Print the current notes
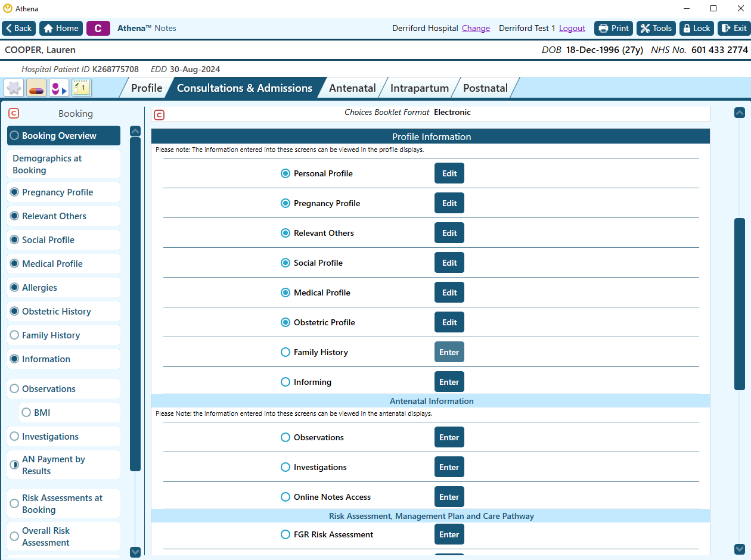The image size is (751, 560). 613,29
